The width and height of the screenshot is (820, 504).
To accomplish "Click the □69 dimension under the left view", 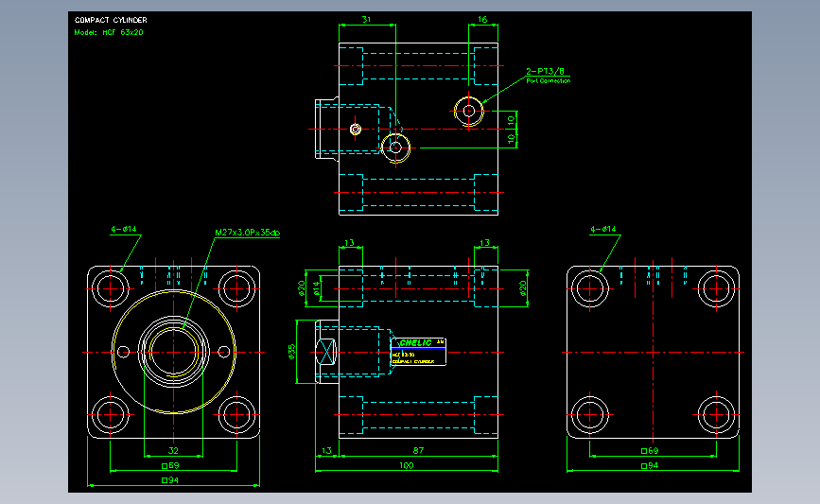I will point(170,465).
